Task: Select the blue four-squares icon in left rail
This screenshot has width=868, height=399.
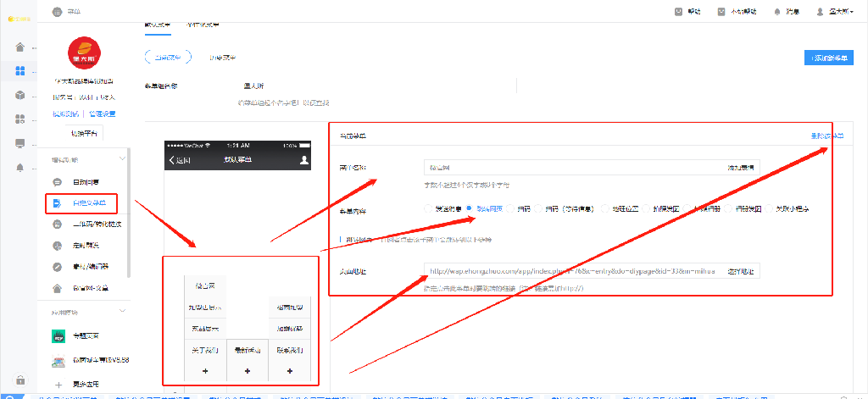Action: (x=20, y=71)
